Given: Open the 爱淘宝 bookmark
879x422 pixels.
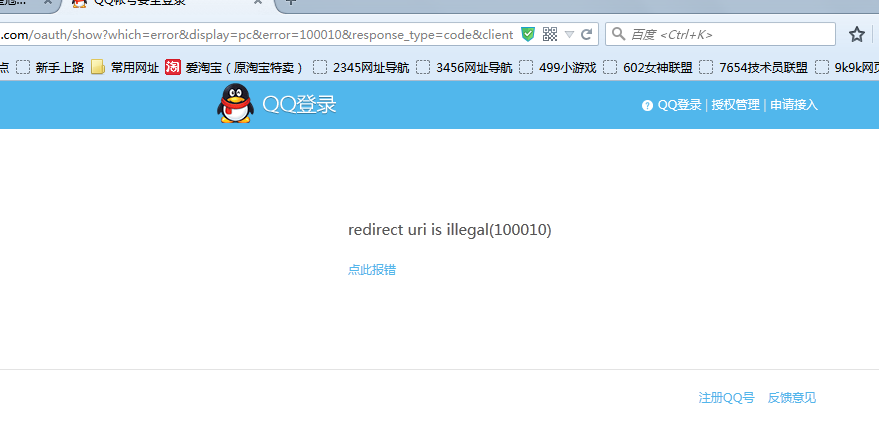Looking at the screenshot, I should pyautogui.click(x=244, y=68).
